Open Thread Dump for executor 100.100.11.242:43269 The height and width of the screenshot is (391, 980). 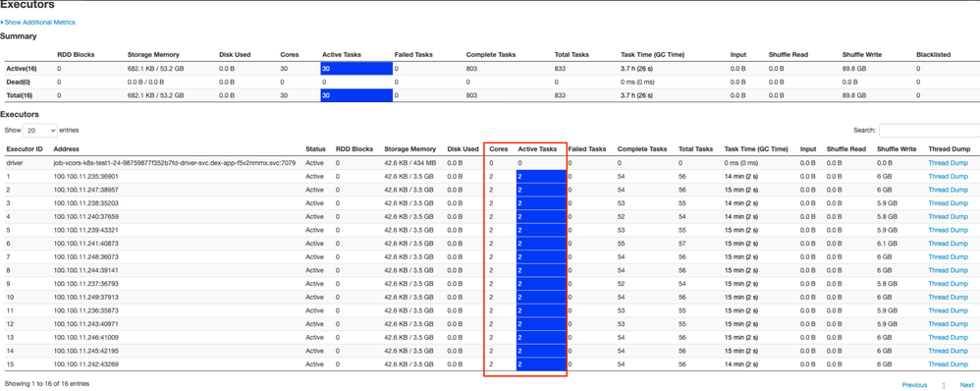pyautogui.click(x=948, y=364)
